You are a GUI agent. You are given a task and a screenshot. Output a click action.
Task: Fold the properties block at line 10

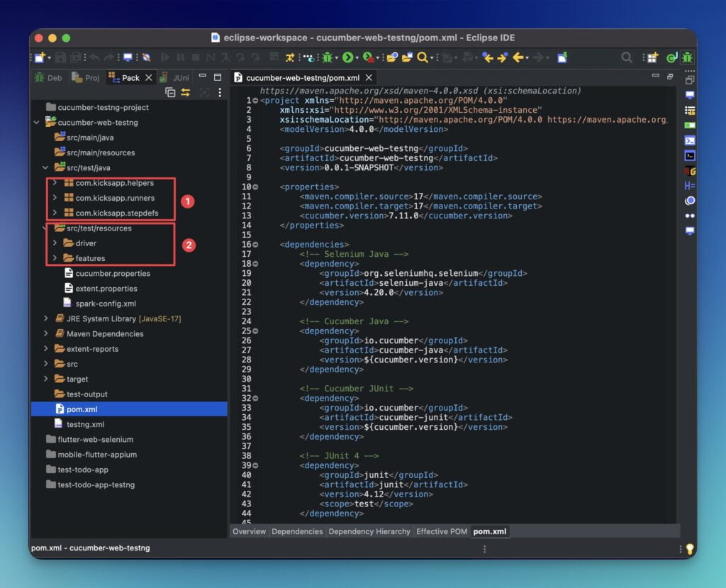[255, 187]
